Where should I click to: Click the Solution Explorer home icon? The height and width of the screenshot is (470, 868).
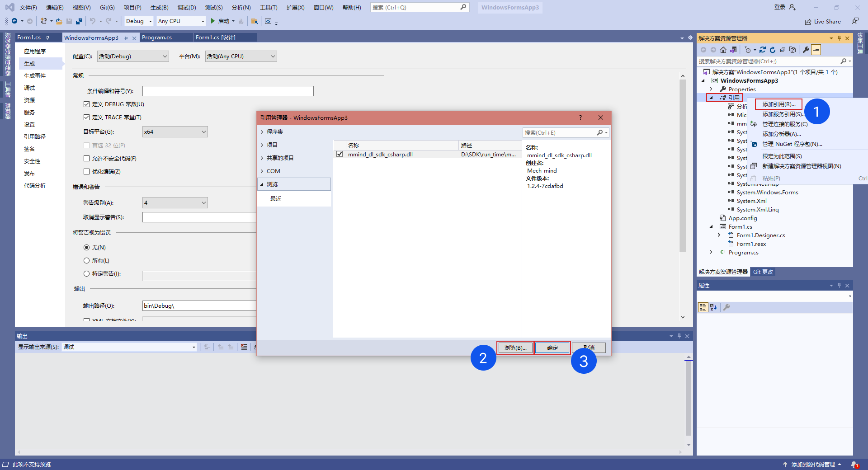[723, 50]
